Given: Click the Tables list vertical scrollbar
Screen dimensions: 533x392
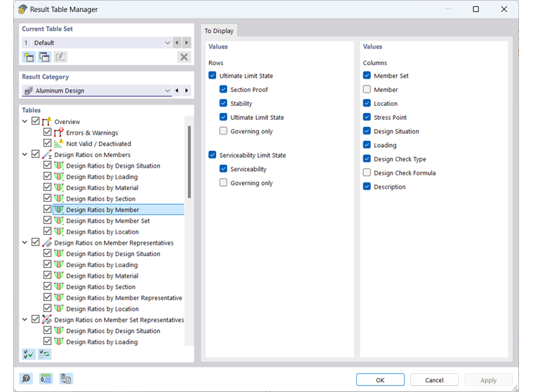Looking at the screenshot, I should (189, 161).
